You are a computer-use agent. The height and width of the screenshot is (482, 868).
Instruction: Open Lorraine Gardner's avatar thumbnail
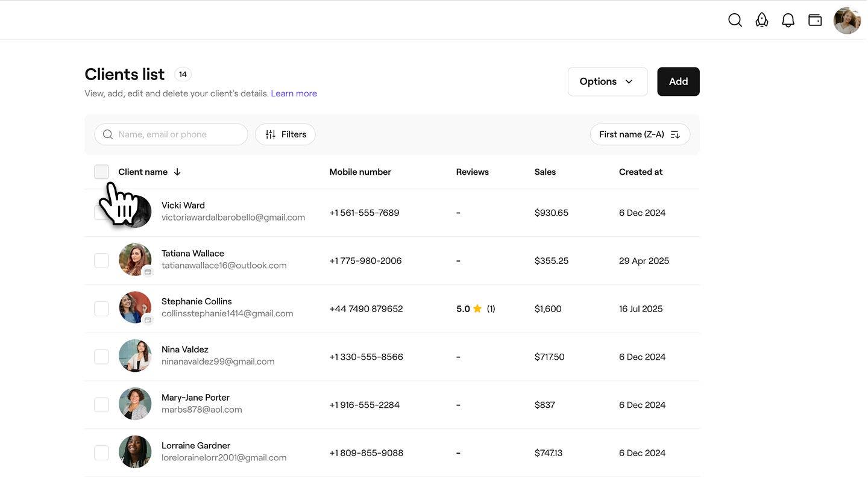point(135,452)
